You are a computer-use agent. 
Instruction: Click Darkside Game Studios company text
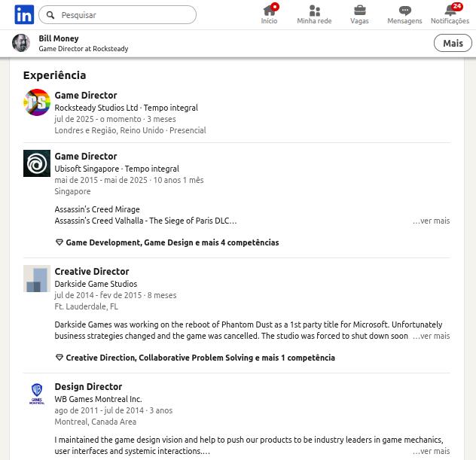pos(96,284)
